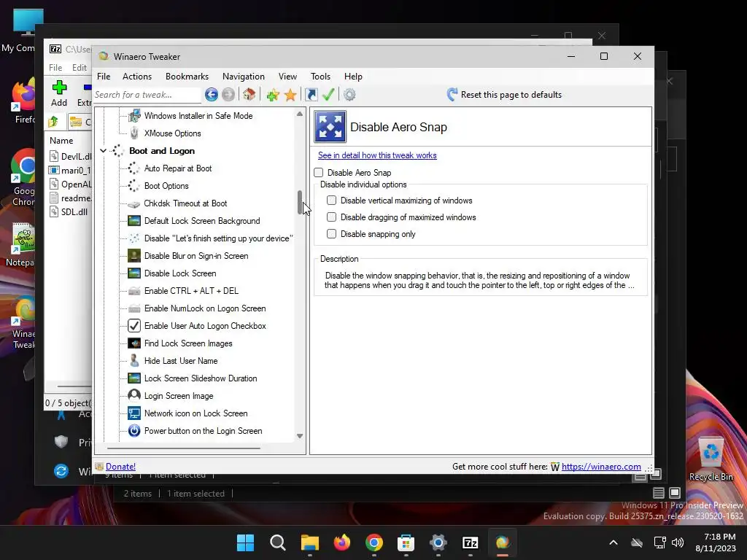Add this page to bookmarks (green-plus star)
The width and height of the screenshot is (747, 560).
pyautogui.click(x=273, y=95)
